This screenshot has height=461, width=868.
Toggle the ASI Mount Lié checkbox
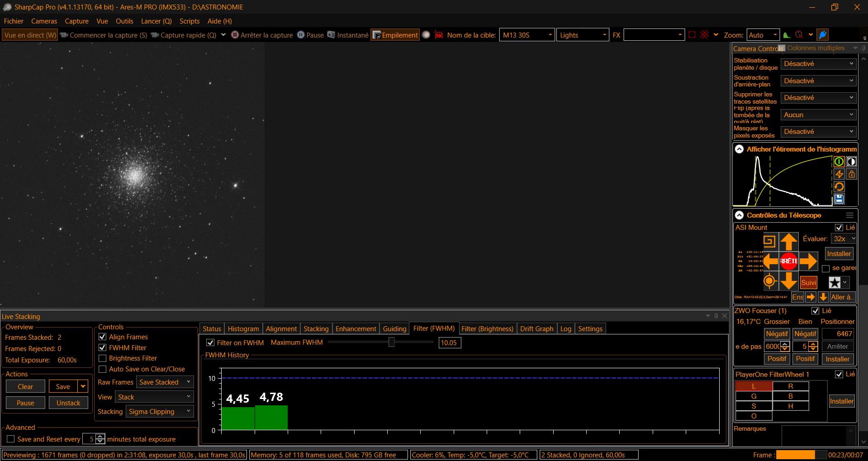click(839, 228)
